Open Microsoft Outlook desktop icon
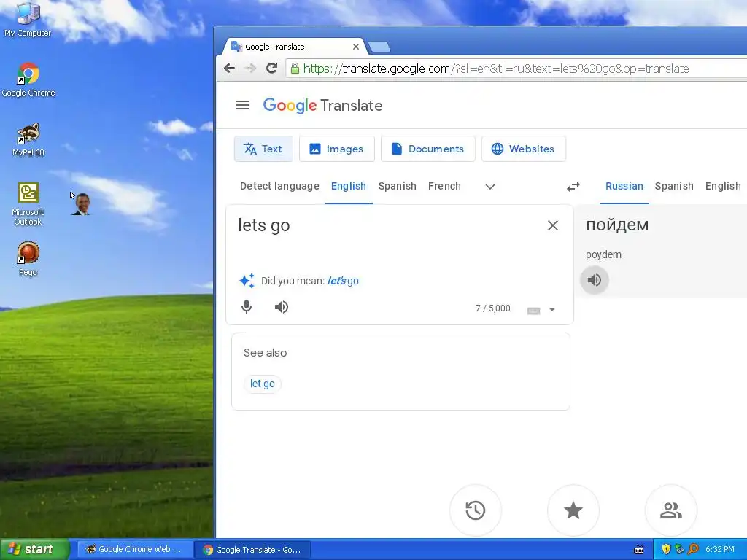747x560 pixels. tap(28, 204)
